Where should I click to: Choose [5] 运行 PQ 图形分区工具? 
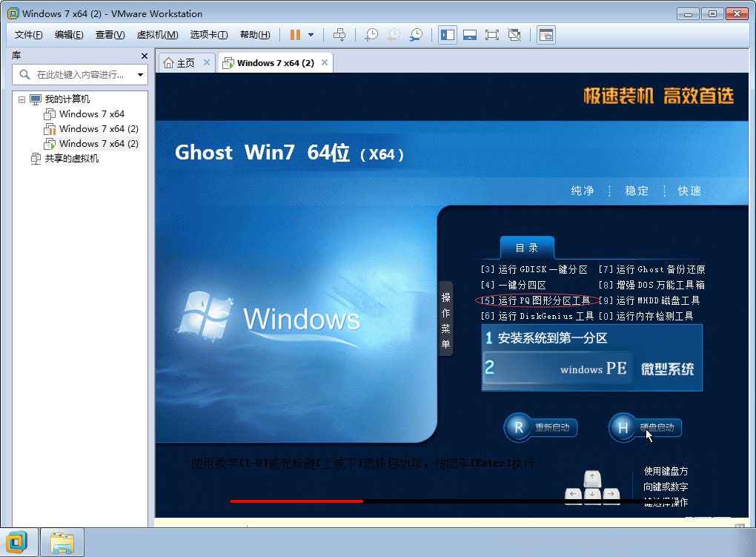click(536, 300)
